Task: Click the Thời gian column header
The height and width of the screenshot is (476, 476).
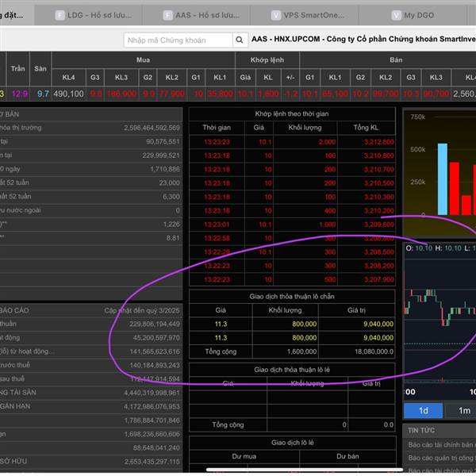Action: tap(217, 128)
